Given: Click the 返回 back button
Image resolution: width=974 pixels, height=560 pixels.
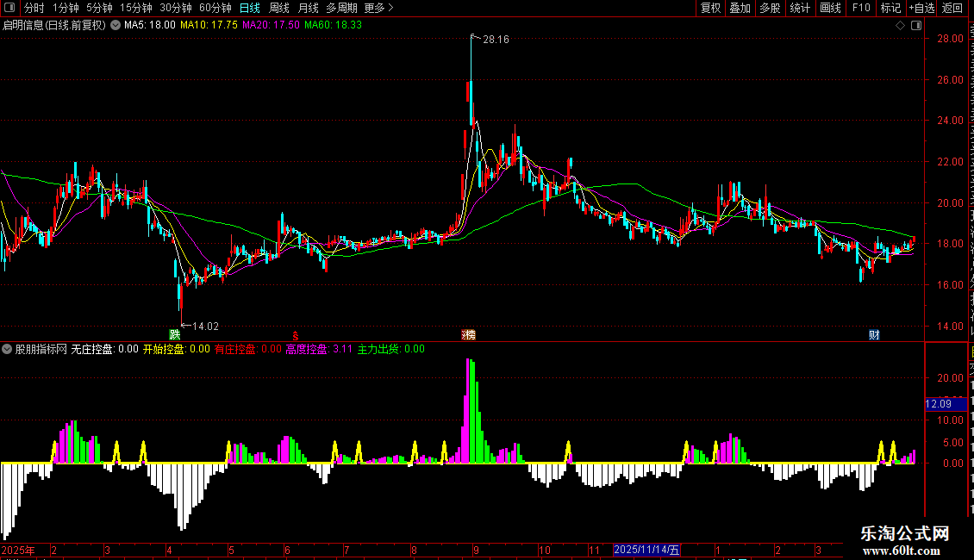Looking at the screenshot, I should 952,8.
